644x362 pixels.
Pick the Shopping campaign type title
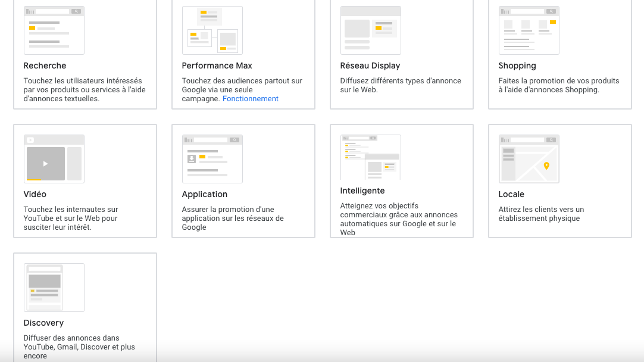517,65
